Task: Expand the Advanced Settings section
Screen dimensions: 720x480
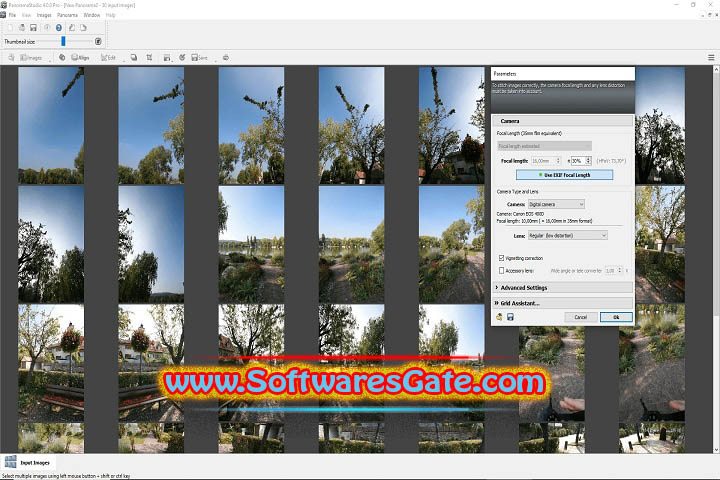Action: click(562, 288)
